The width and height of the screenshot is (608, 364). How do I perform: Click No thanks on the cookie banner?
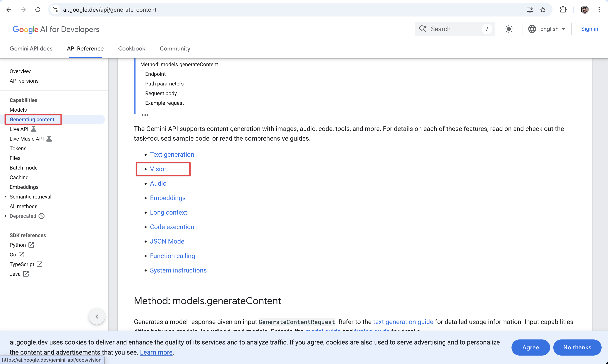tap(577, 347)
